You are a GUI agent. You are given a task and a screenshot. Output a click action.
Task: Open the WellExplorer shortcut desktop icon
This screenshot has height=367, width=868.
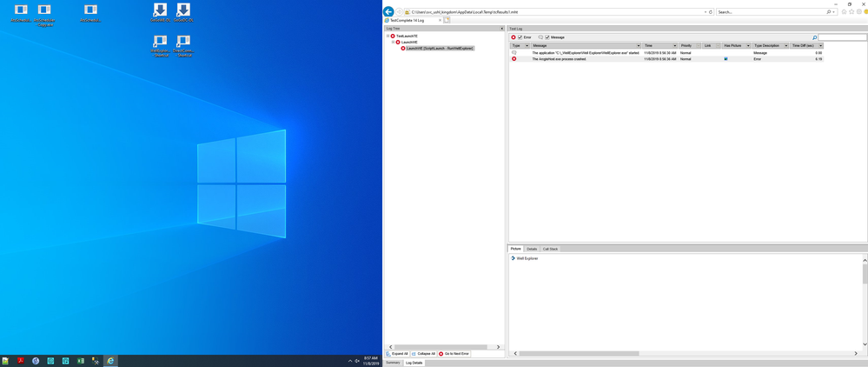[x=160, y=44]
